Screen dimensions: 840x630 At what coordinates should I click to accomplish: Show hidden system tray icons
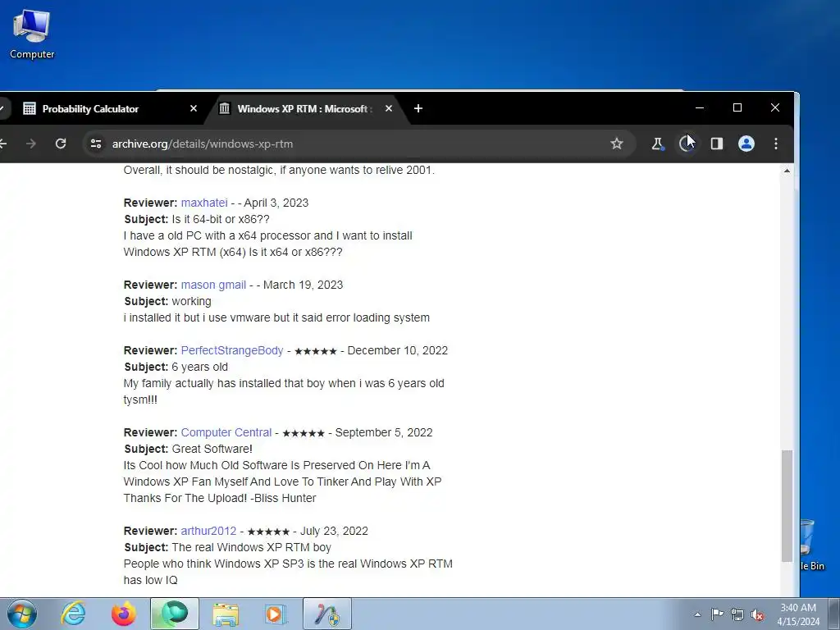click(697, 614)
